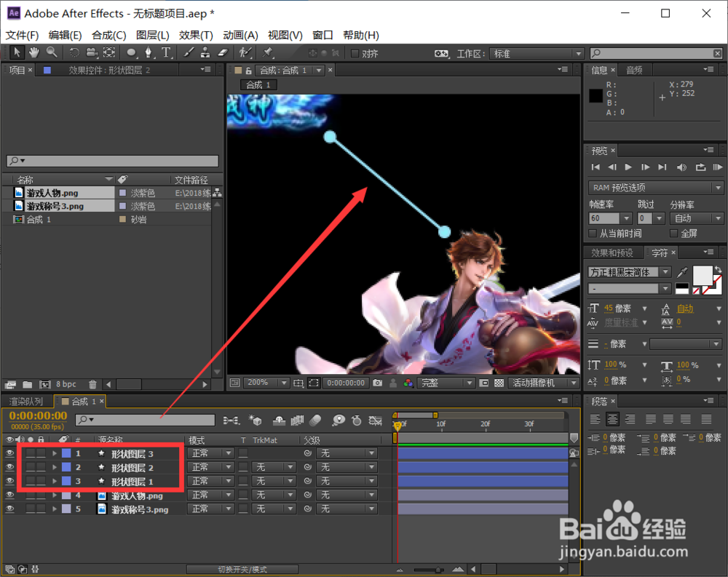Click the 8 bpc color depth button
728x577 pixels.
(x=66, y=384)
